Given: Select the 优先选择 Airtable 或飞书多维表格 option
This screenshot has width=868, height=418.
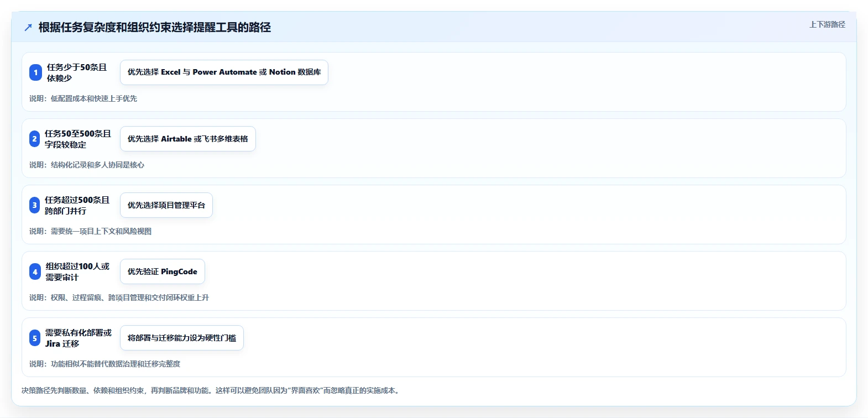Looking at the screenshot, I should [188, 139].
